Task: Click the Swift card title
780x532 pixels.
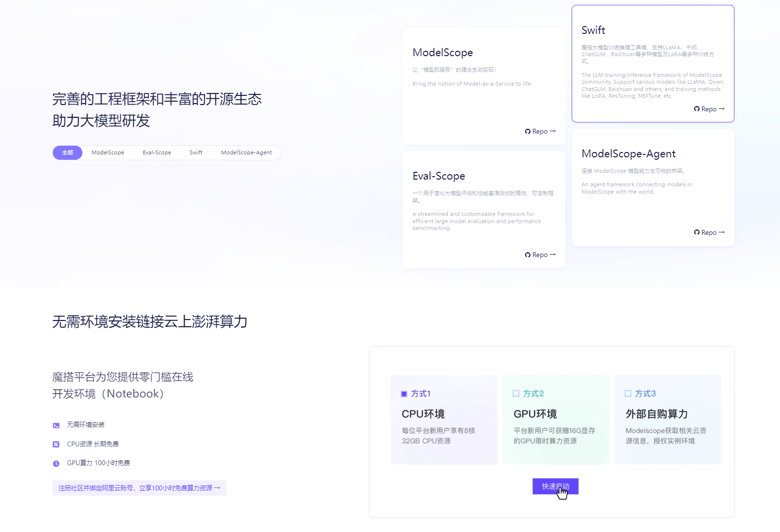Action: (593, 30)
